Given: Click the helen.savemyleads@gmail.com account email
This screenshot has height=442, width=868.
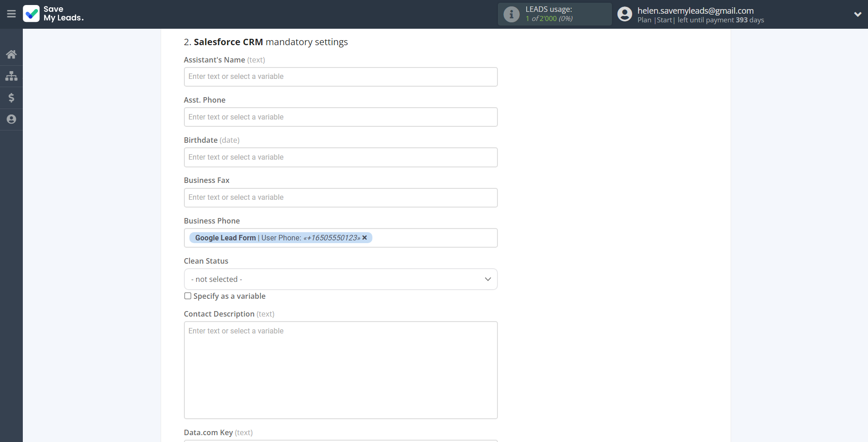Looking at the screenshot, I should pos(695,10).
